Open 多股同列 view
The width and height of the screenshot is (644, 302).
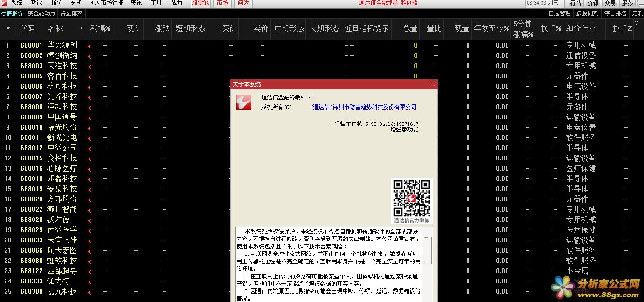coord(588,14)
